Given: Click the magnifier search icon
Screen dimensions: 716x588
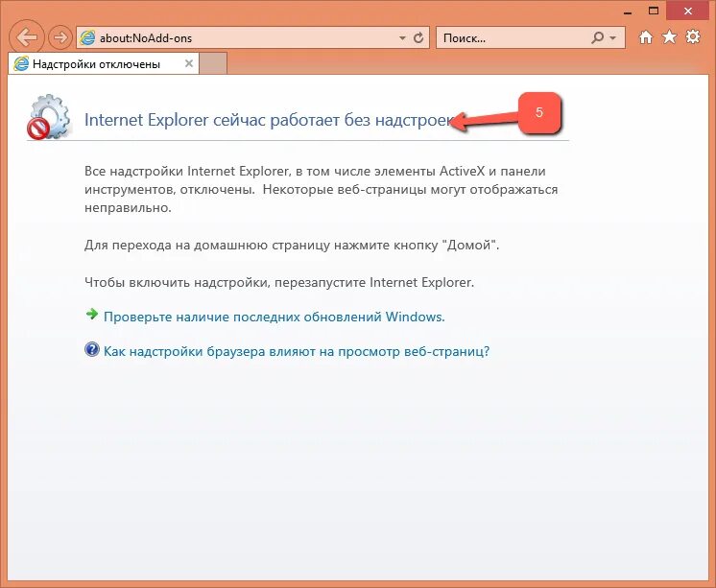Looking at the screenshot, I should click(x=597, y=38).
